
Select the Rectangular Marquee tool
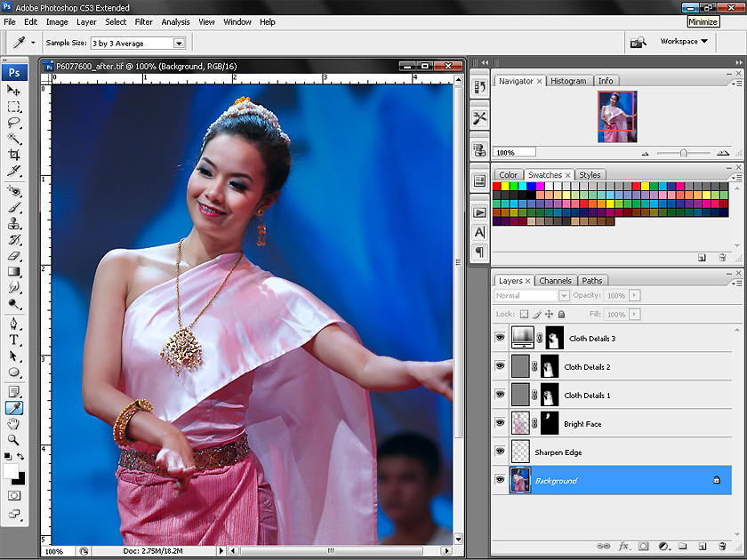(x=14, y=106)
